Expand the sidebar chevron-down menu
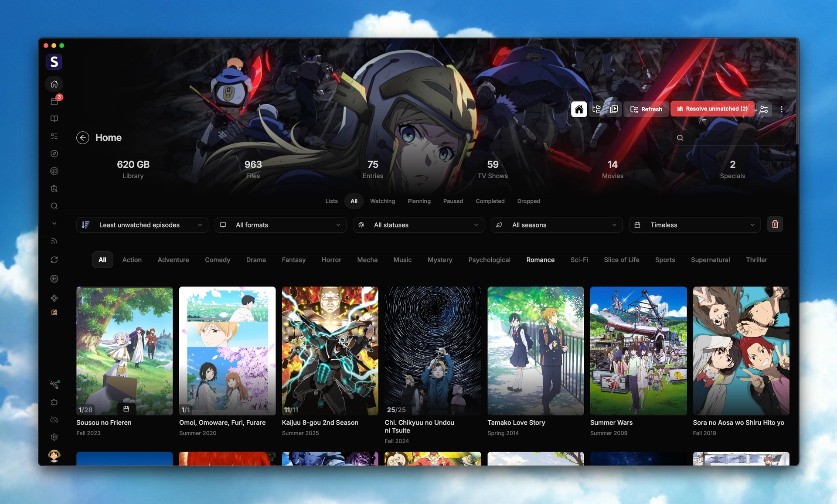This screenshot has height=504, width=837. [54, 224]
